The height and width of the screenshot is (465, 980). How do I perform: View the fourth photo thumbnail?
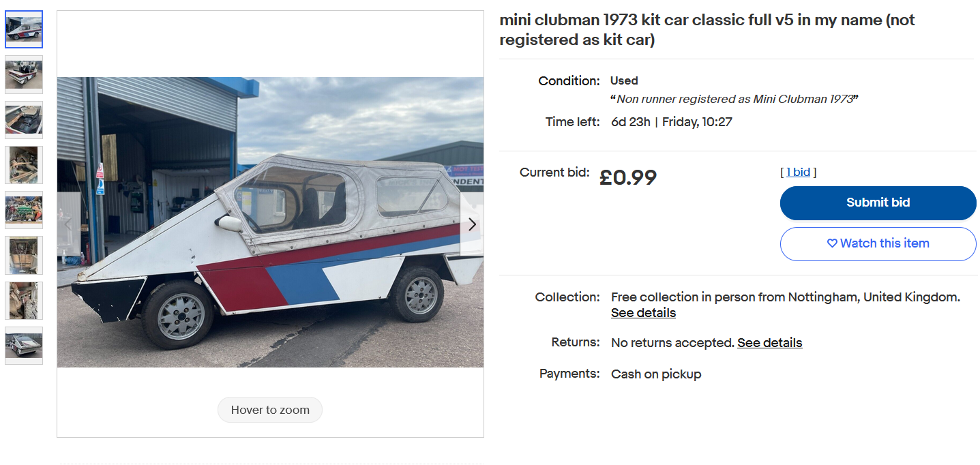[24, 164]
